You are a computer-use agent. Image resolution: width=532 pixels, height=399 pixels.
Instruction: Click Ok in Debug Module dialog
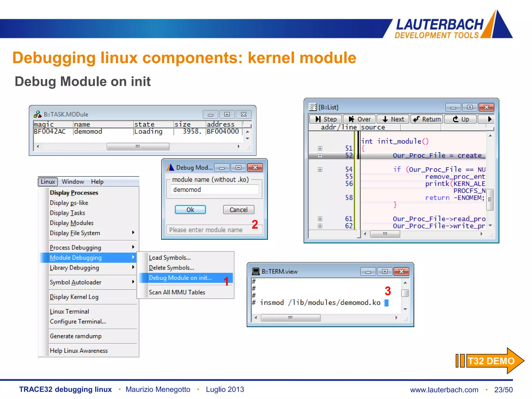190,210
